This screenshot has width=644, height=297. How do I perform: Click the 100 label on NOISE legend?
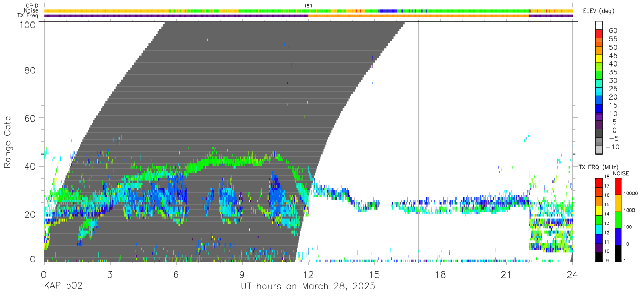[628, 227]
